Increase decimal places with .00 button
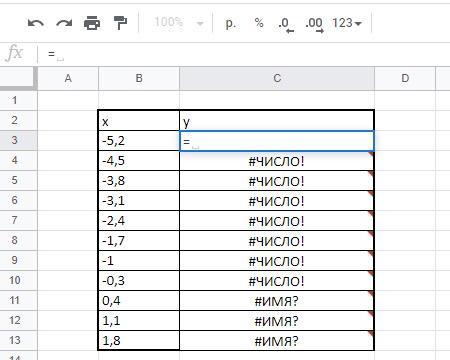This screenshot has width=450, height=360. point(314,25)
